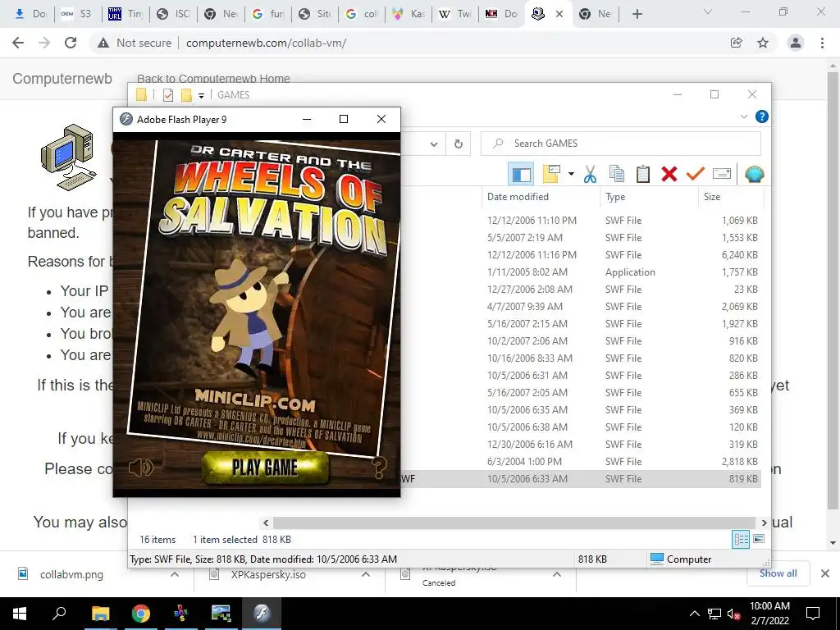Open XPKaspersky.iso download options chevron

coord(365,574)
